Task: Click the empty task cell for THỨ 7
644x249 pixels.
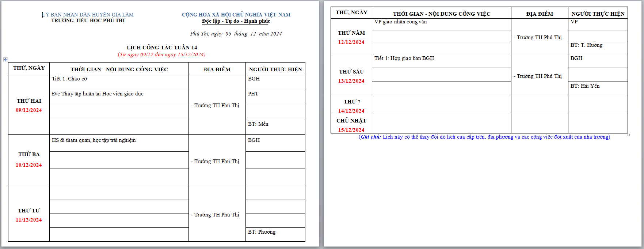Action: click(441, 105)
